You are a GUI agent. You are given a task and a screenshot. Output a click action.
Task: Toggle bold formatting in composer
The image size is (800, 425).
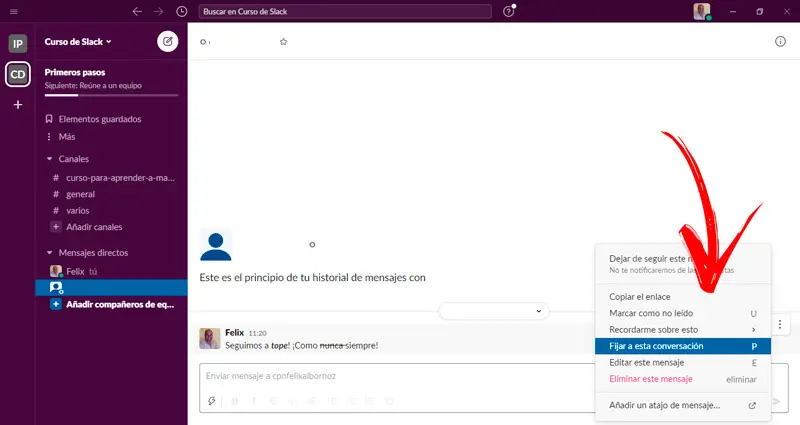click(x=235, y=401)
